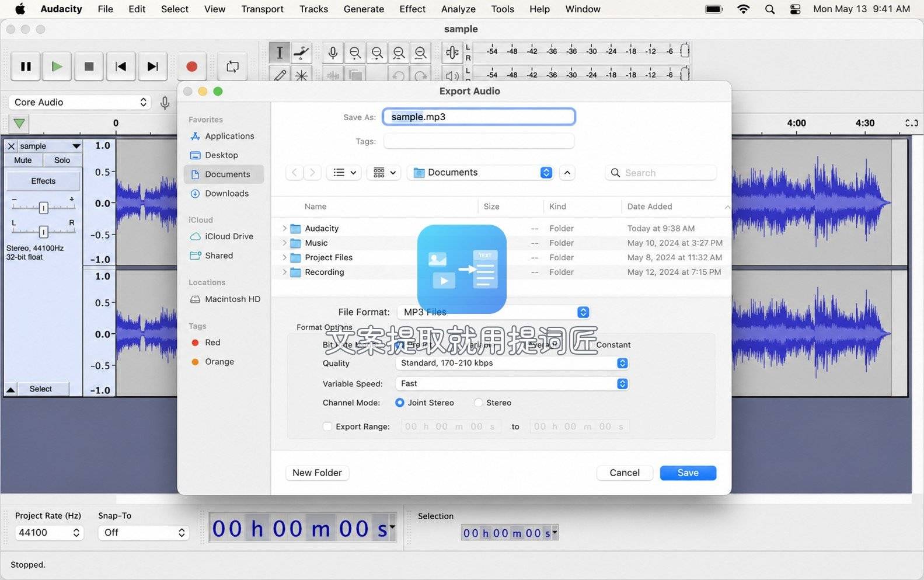
Task: Open the Effect menu
Action: click(412, 9)
